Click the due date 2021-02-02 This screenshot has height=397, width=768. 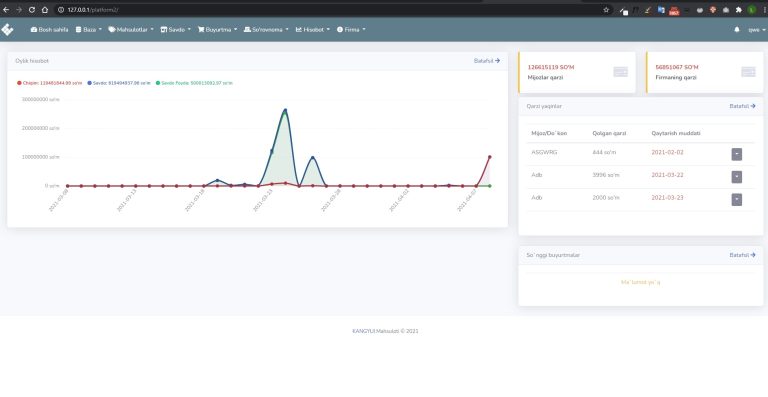667,152
